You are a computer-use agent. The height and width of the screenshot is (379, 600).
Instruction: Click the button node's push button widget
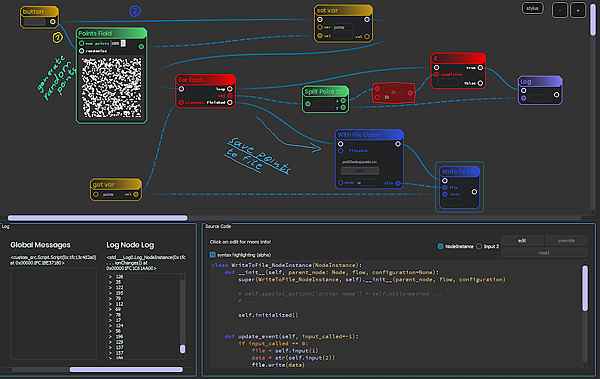click(34, 22)
